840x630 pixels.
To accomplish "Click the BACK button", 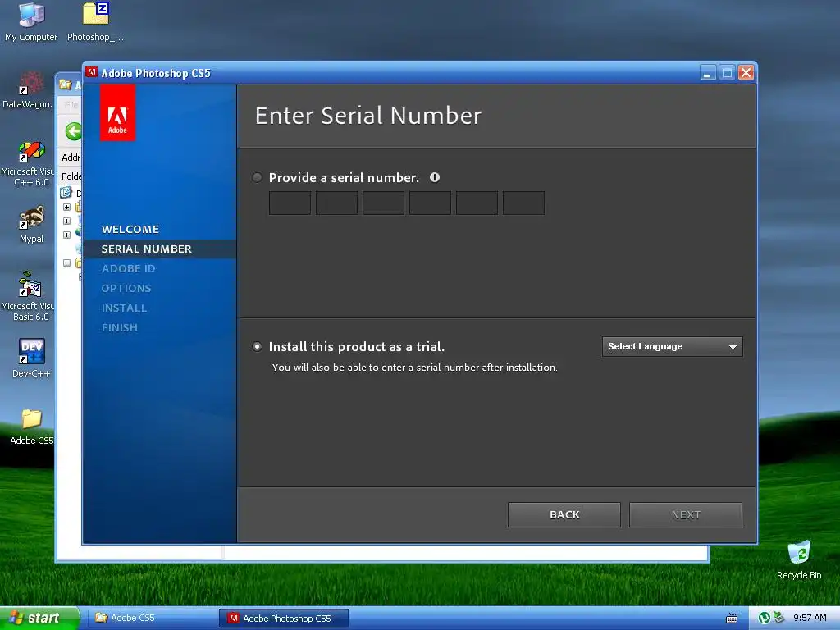I will point(564,515).
